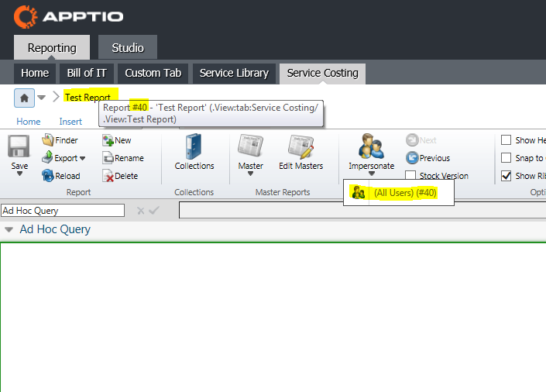The image size is (546, 392).
Task: Click inside the empty report canvas
Action: 273,317
